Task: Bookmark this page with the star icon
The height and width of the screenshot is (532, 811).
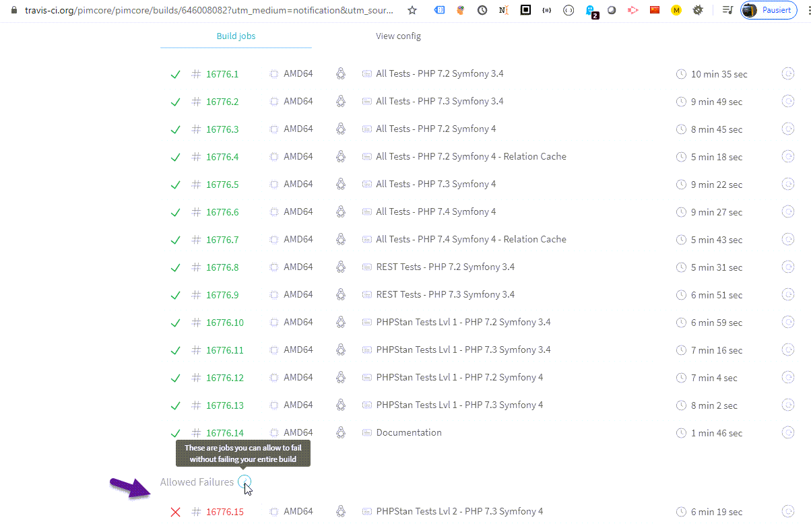Action: point(412,10)
